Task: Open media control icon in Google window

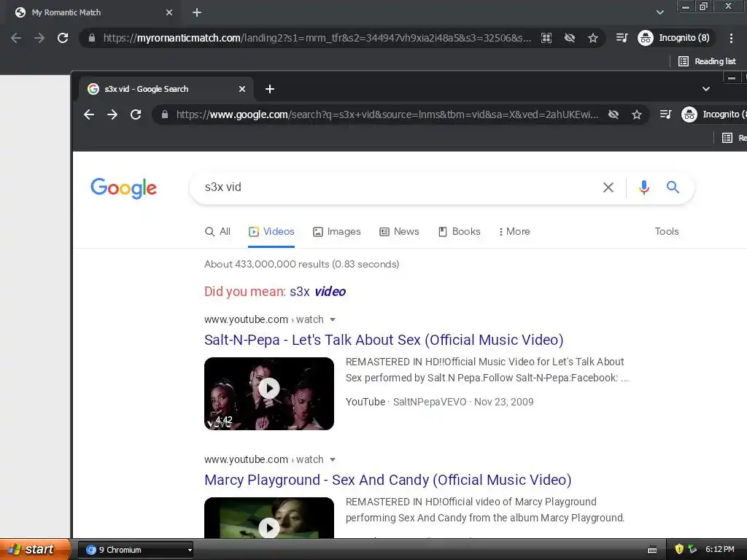Action: [665, 114]
